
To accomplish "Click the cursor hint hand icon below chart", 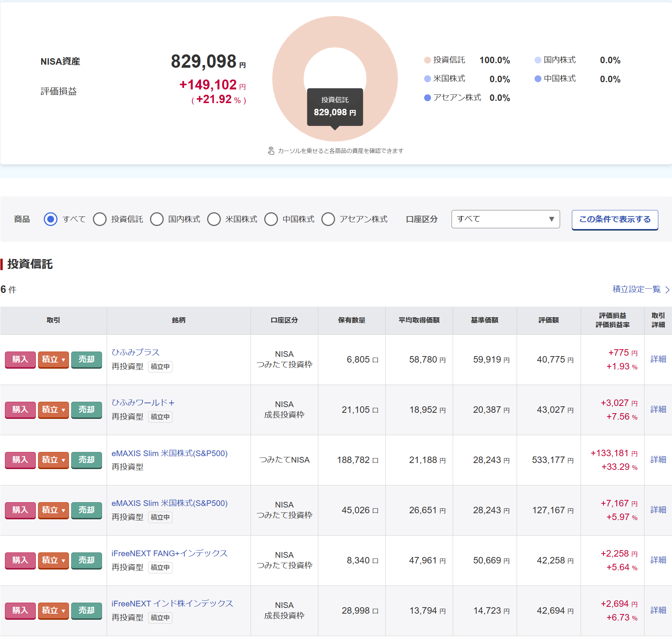I will click(271, 151).
